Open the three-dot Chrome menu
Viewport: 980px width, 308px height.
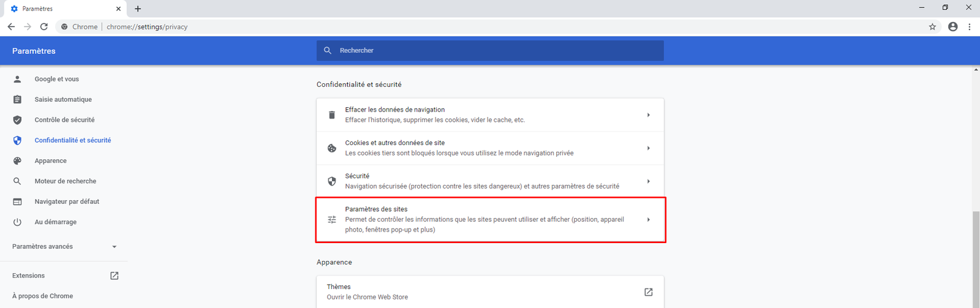(x=969, y=27)
